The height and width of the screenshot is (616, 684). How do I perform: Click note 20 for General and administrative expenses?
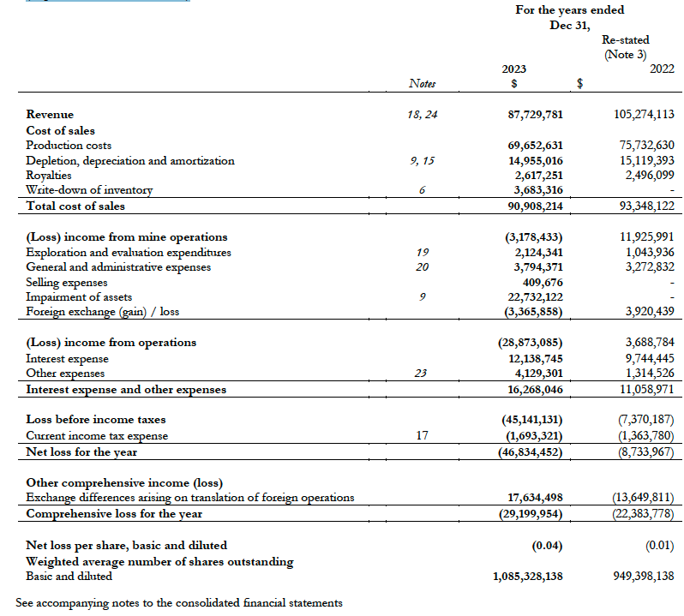pos(422,267)
